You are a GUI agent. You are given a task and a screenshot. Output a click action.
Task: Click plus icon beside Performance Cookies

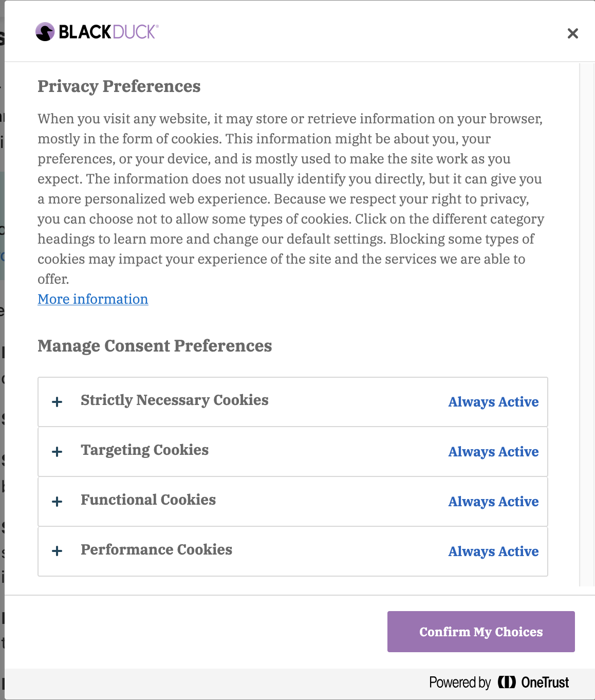point(58,551)
